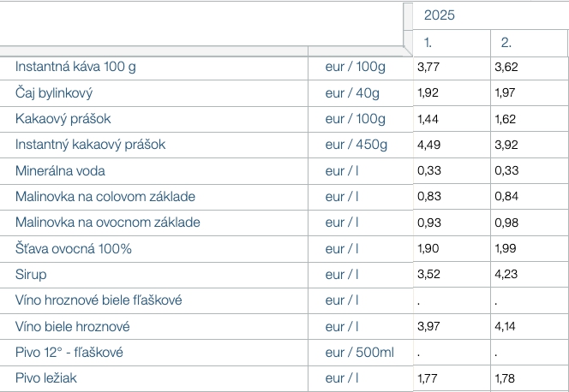The height and width of the screenshot is (392, 569).
Task: Click the 4,23 February value for Sirup
Action: [x=506, y=275]
